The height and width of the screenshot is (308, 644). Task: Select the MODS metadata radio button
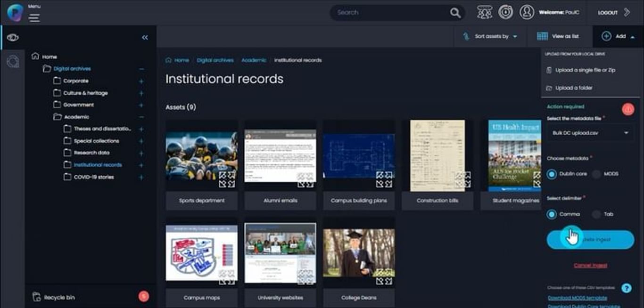coord(597,174)
